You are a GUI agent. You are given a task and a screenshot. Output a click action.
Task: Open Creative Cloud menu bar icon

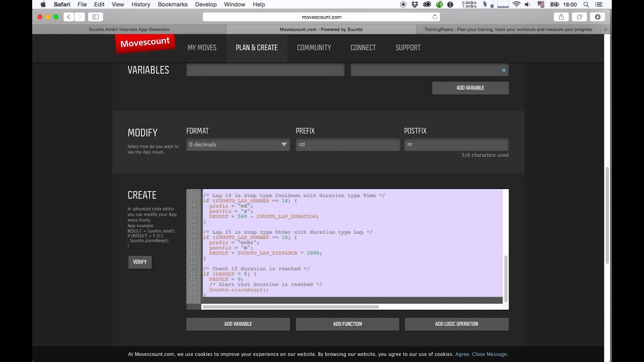pos(427,4)
